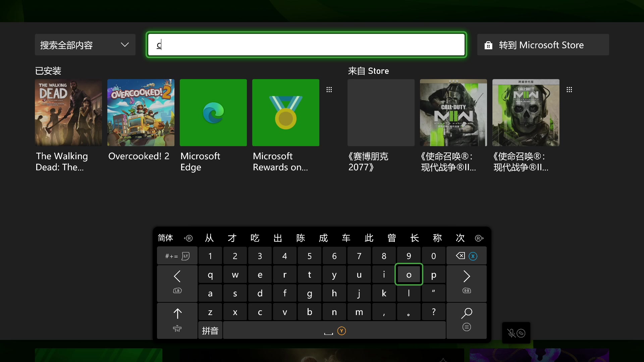Switch keyboard to 简体 mode
Viewport: 644px width, 362px height.
165,238
